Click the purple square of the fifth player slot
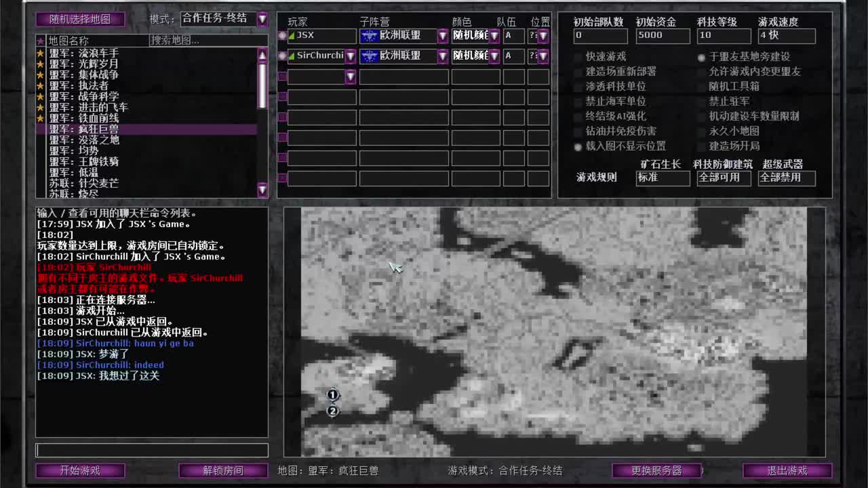 pos(282,117)
